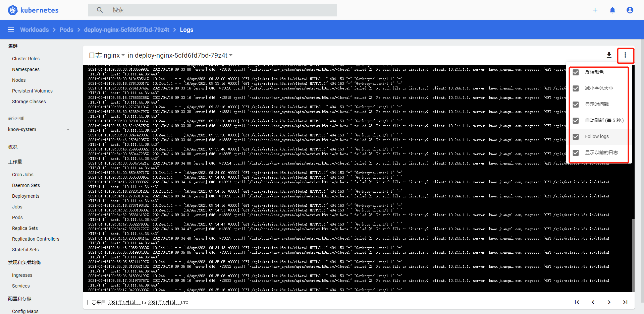This screenshot has width=644, height=314.
Task: Navigate to Pods via the breadcrumb
Action: pos(66,30)
